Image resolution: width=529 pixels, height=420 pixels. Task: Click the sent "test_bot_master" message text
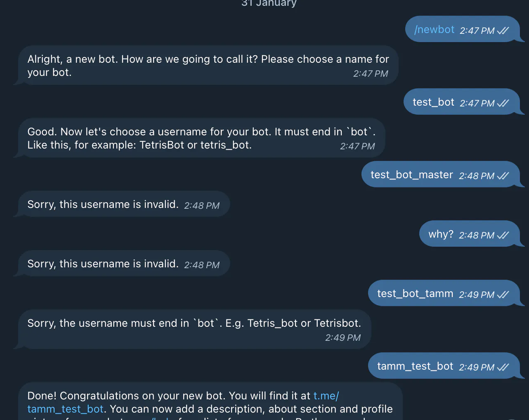[411, 175]
